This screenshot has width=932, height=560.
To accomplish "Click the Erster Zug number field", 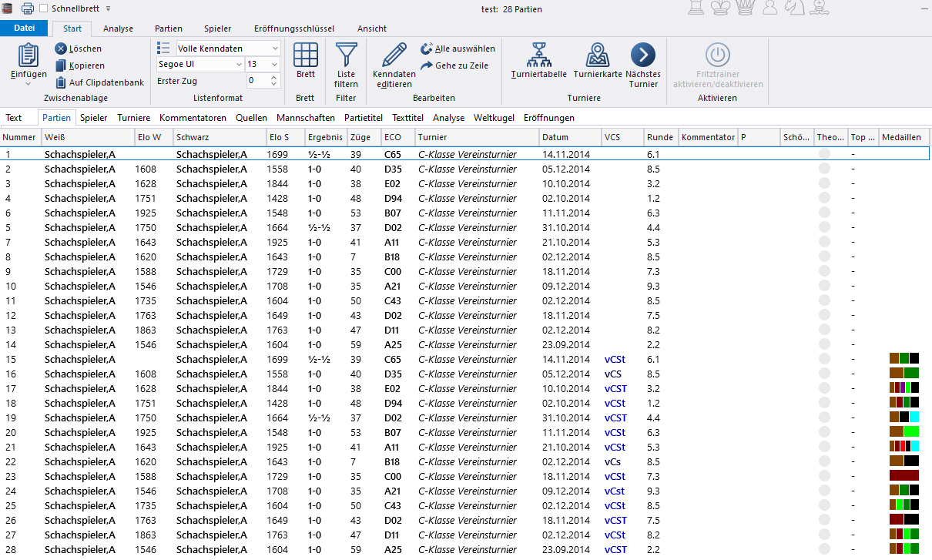I will pyautogui.click(x=257, y=81).
